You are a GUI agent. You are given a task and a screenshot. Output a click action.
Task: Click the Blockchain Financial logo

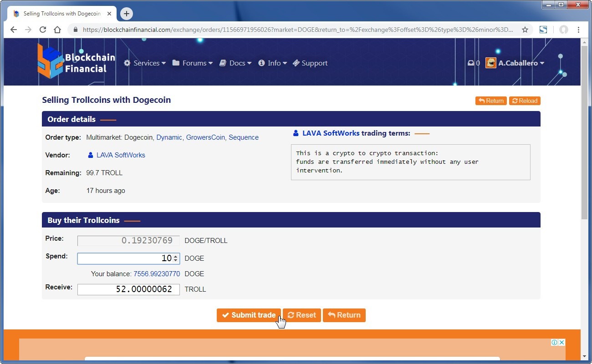pyautogui.click(x=76, y=61)
